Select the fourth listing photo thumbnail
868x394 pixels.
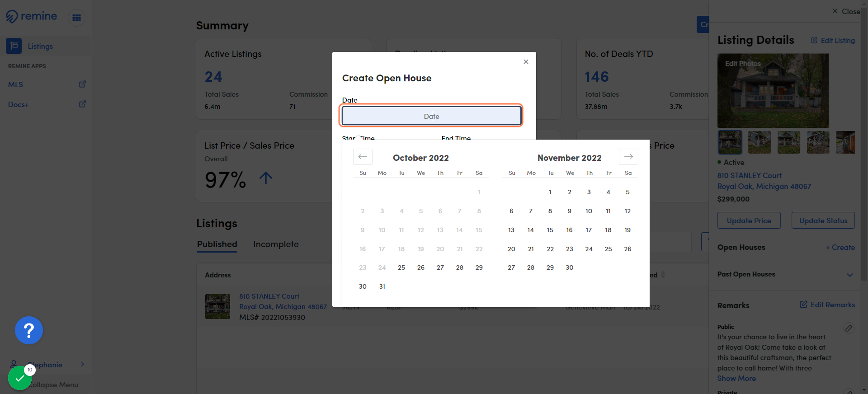point(818,142)
